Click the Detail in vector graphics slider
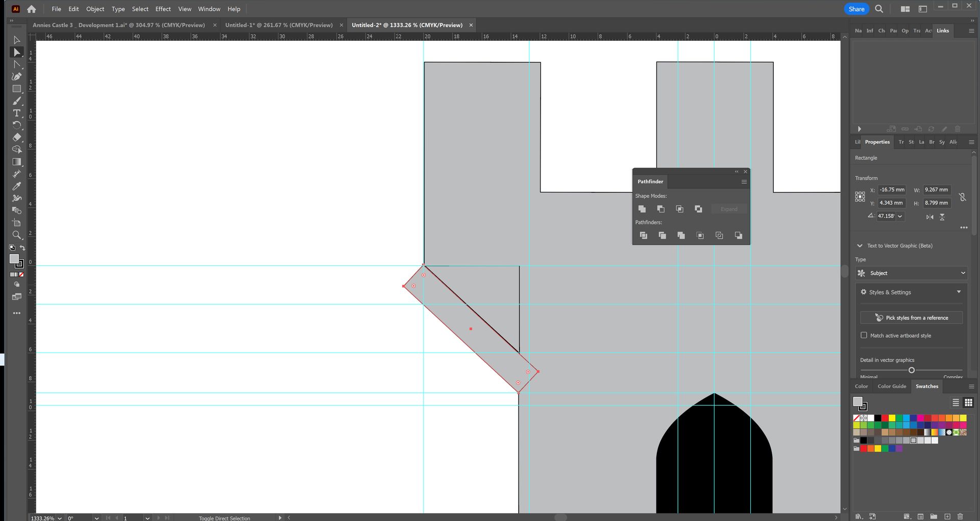The width and height of the screenshot is (980, 521). point(911,370)
